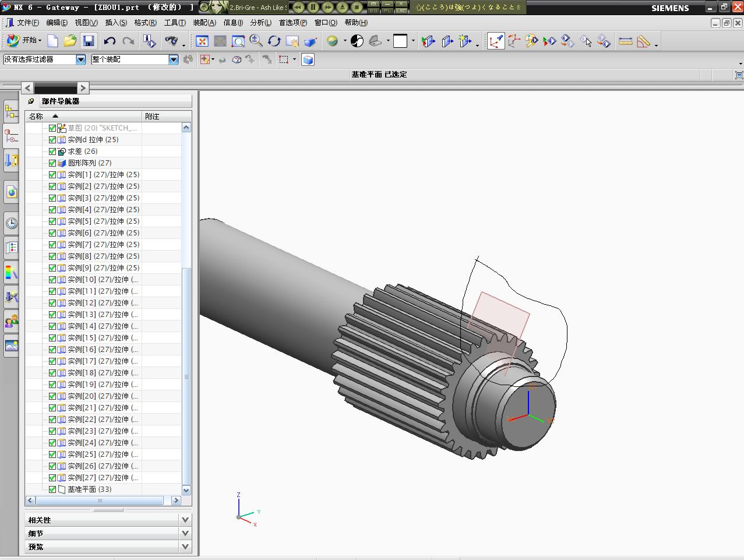Toggle checkbox for 圆形阵列 (27)
Screen dimensions: 744x560
[52, 163]
